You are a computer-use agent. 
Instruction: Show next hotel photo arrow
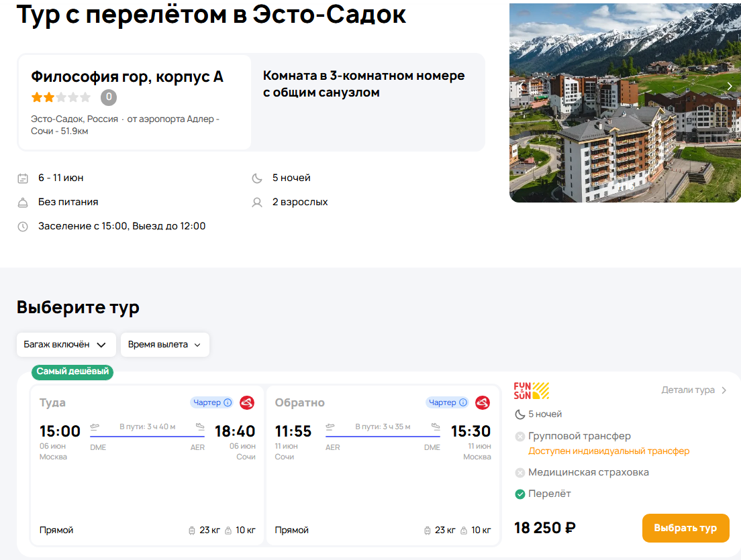[x=730, y=86]
